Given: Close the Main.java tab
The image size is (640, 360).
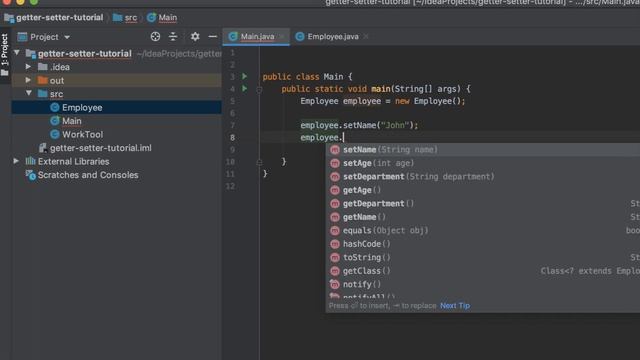Looking at the screenshot, I should tap(281, 37).
